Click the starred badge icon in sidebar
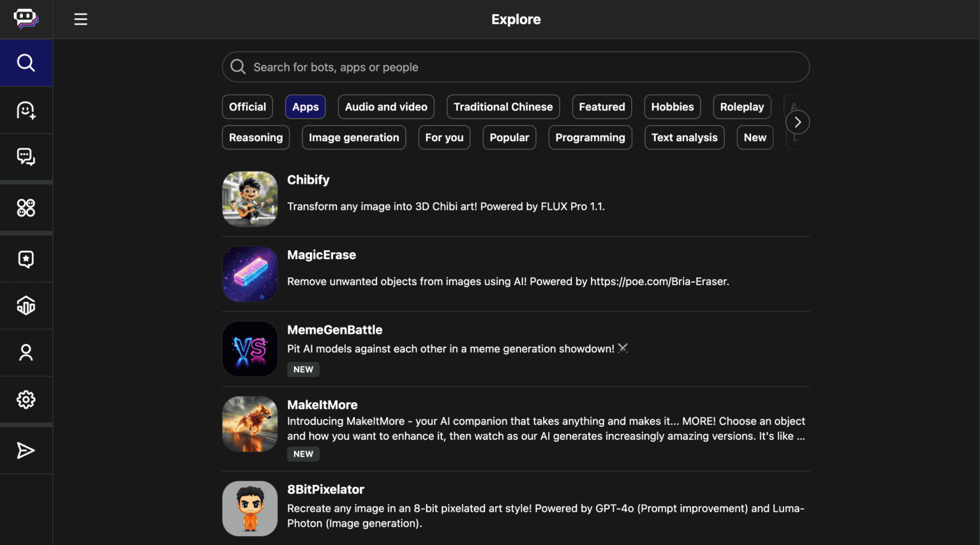Screen dimensions: 980x545 point(26,259)
